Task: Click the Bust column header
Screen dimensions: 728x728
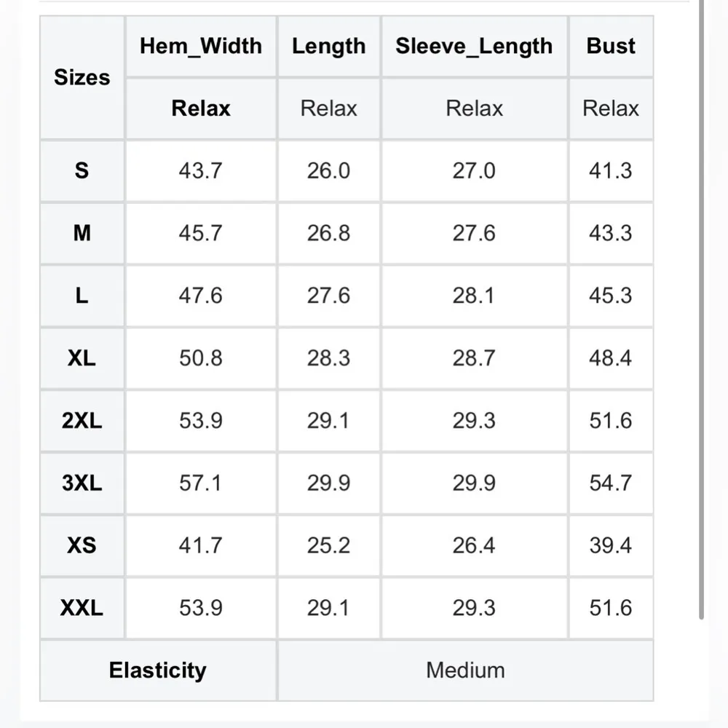Action: (611, 46)
